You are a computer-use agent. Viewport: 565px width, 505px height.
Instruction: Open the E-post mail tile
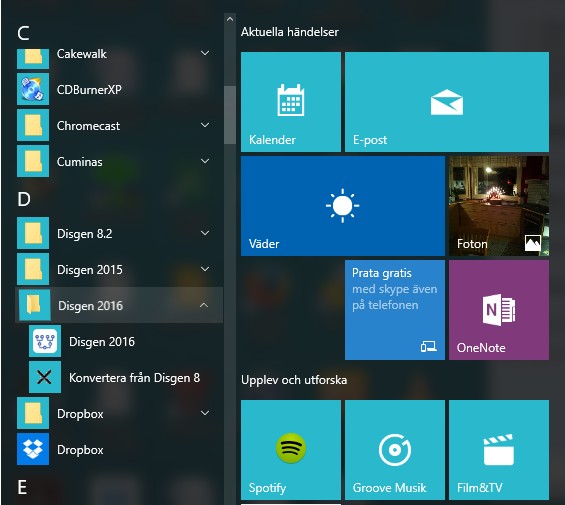pyautogui.click(x=447, y=102)
